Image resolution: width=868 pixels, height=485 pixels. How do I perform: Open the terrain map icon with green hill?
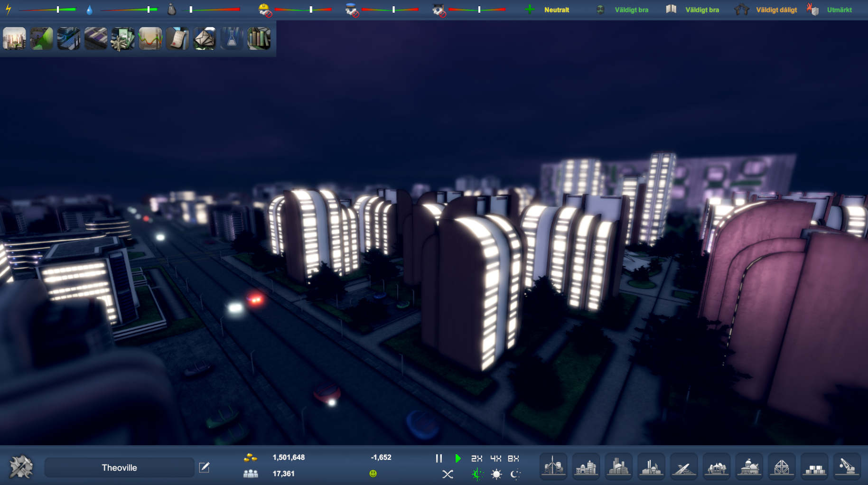[x=42, y=38]
